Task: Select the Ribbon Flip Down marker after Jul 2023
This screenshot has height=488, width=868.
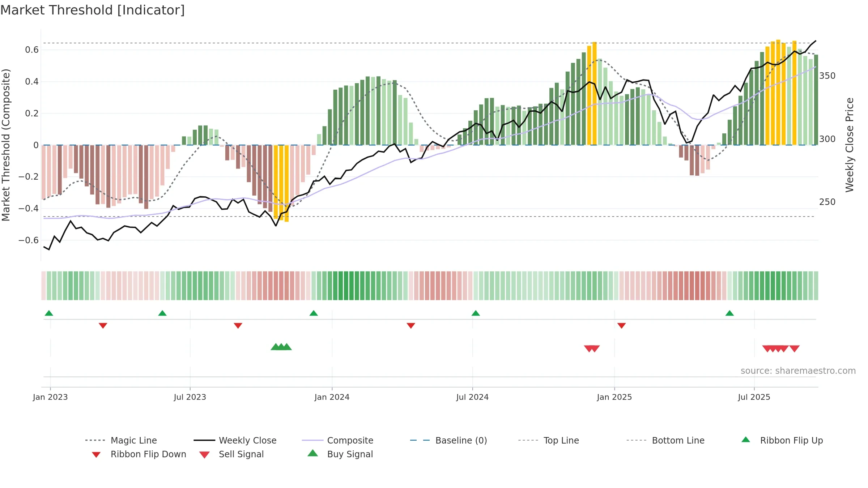Action: 238,326
